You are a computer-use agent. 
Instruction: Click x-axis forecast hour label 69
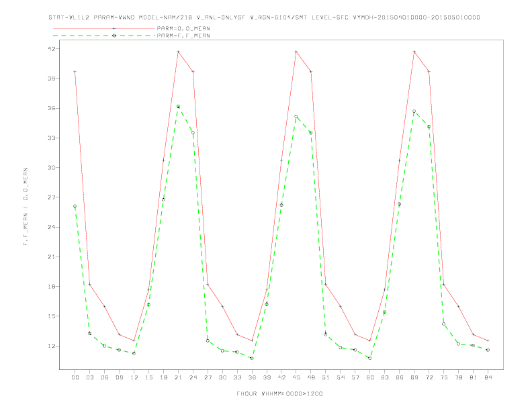tap(414, 377)
